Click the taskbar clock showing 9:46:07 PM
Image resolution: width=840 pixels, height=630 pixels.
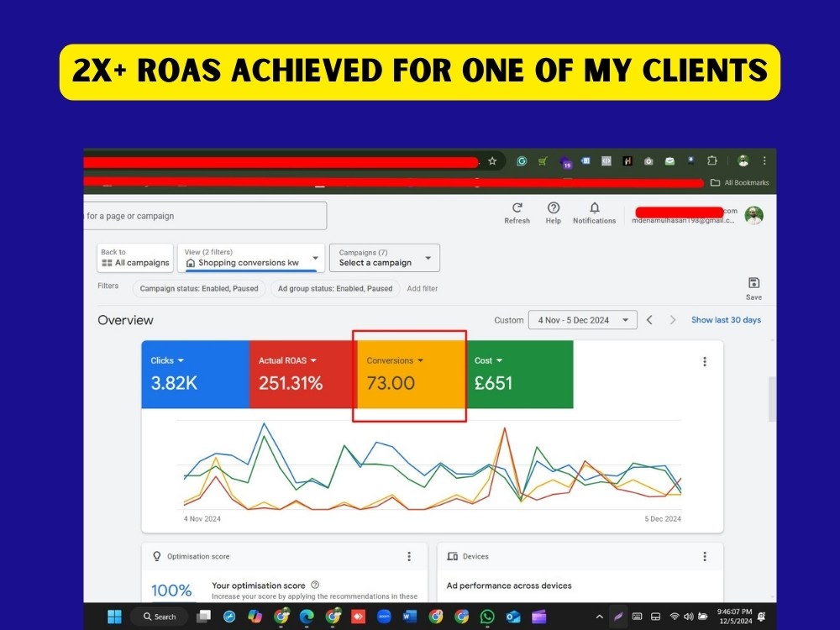pos(734,617)
